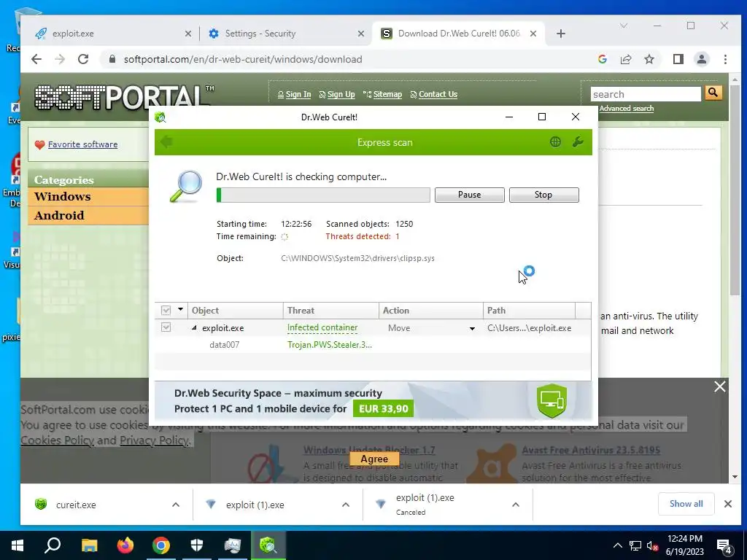747x560 pixels.
Task: Open the Dr.Web language globe icon
Action: (x=555, y=142)
